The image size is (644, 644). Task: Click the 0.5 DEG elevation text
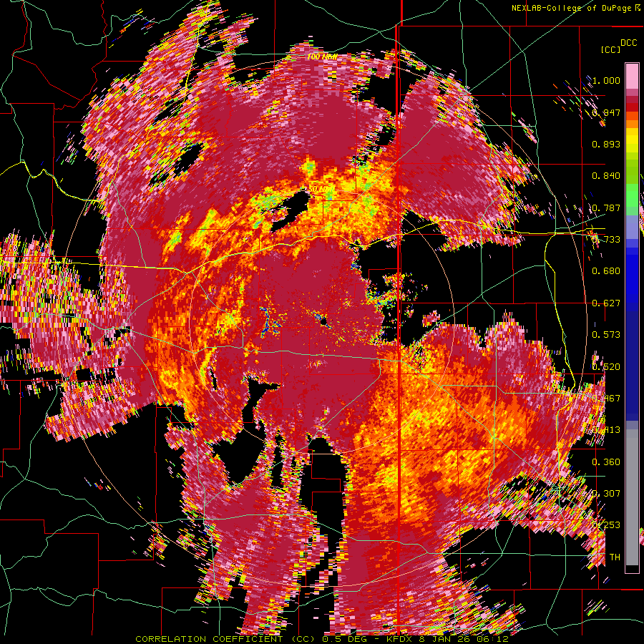coord(345,639)
